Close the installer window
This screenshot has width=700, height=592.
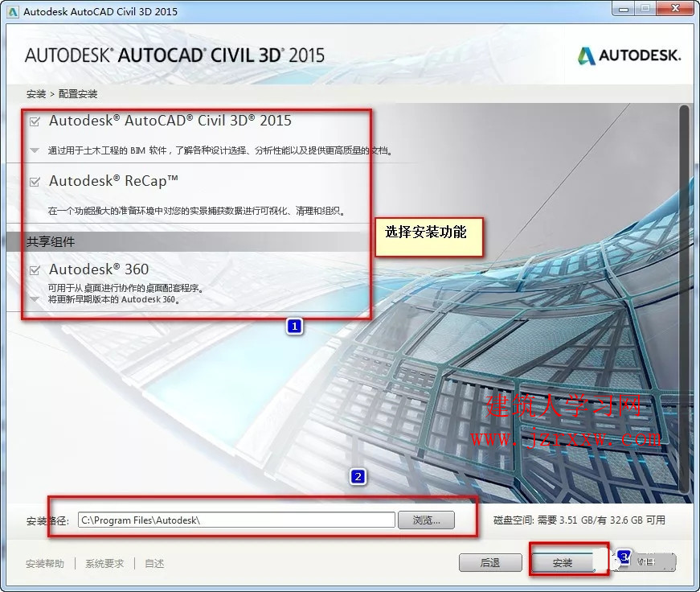[x=676, y=9]
